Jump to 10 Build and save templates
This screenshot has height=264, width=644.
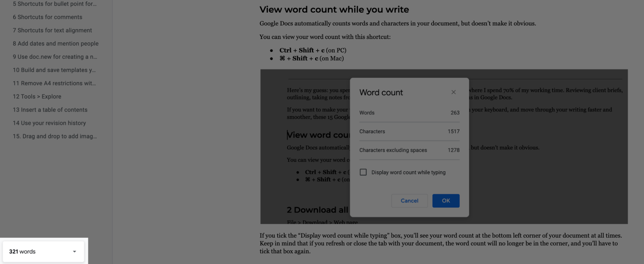[54, 70]
